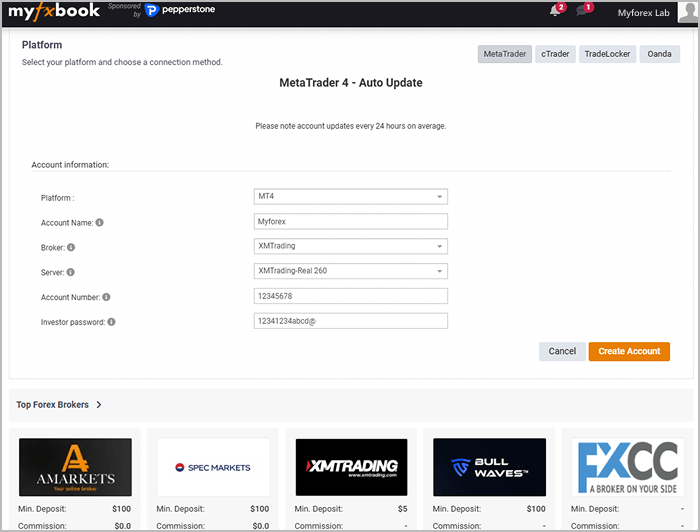Focus the Investor password input field
Screen dimensions: 700x532
(x=350, y=321)
